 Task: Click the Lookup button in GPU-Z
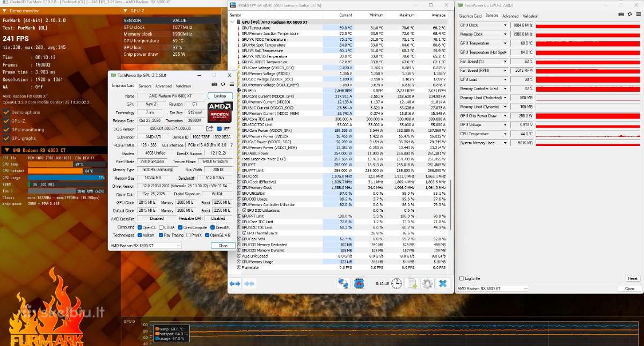point(220,96)
